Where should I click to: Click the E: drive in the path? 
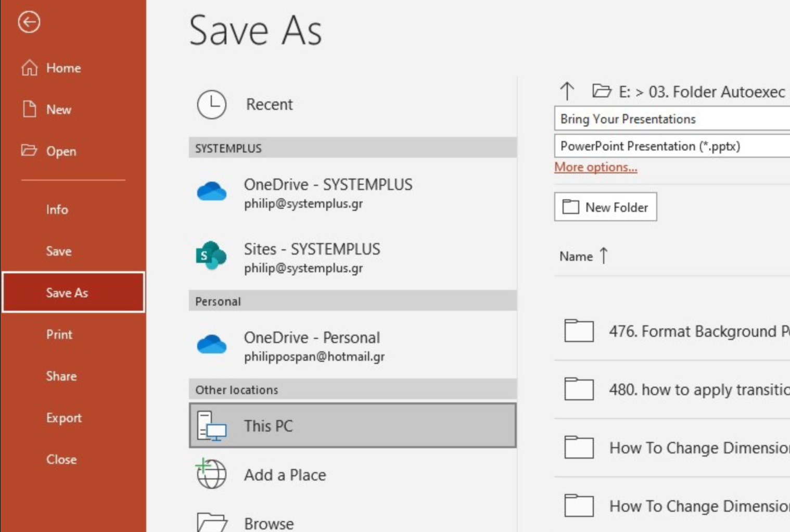tap(625, 92)
